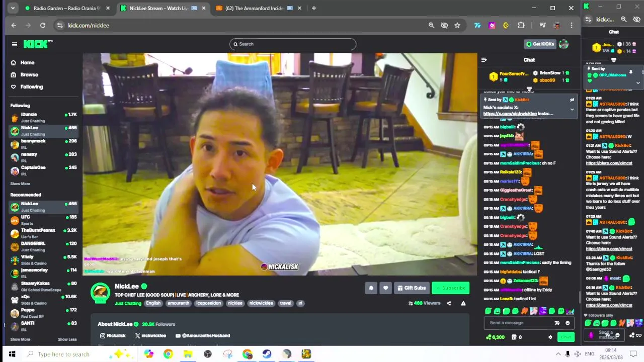Viewport: 644px width, 362px height.
Task: Open YouTube @AmouranthsHusband link
Action: point(203,335)
